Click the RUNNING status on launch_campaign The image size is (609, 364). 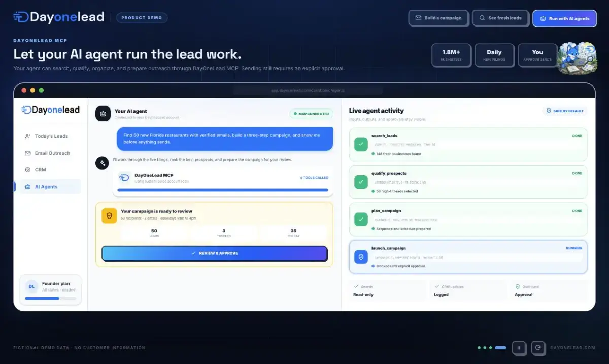(x=574, y=248)
